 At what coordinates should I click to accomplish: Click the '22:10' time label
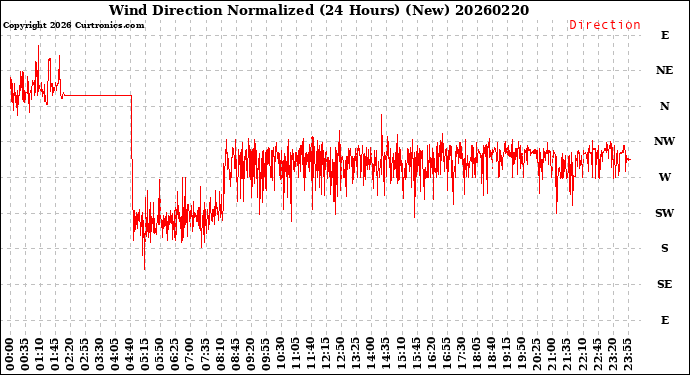[582, 355]
